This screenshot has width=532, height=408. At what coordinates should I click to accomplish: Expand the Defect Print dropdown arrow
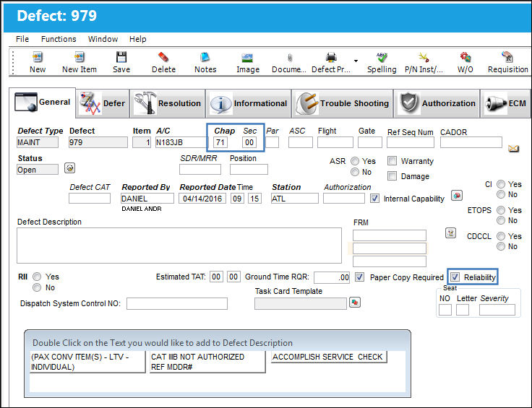click(356, 61)
